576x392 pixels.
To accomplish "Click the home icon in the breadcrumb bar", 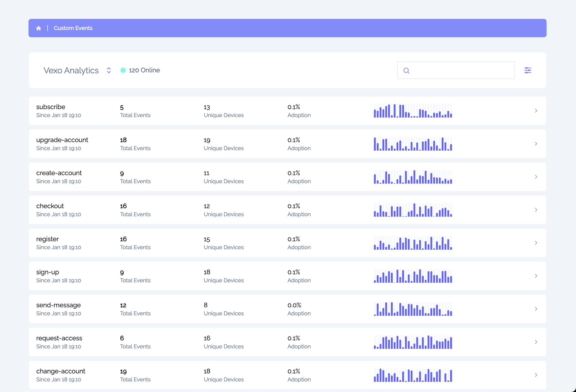I will [39, 28].
